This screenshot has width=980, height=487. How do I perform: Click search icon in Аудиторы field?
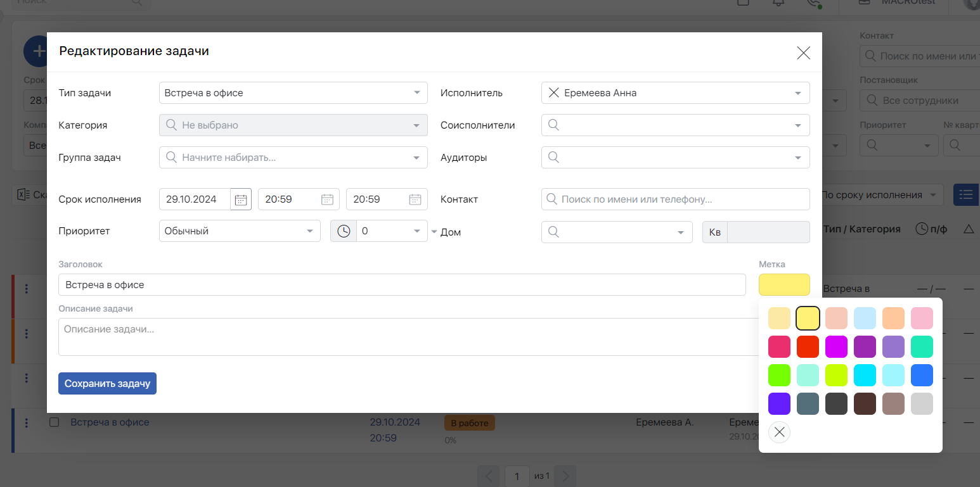(553, 158)
